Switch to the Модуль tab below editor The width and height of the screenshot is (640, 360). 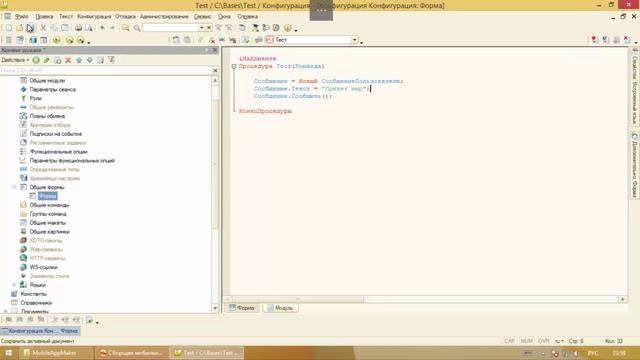(280, 308)
